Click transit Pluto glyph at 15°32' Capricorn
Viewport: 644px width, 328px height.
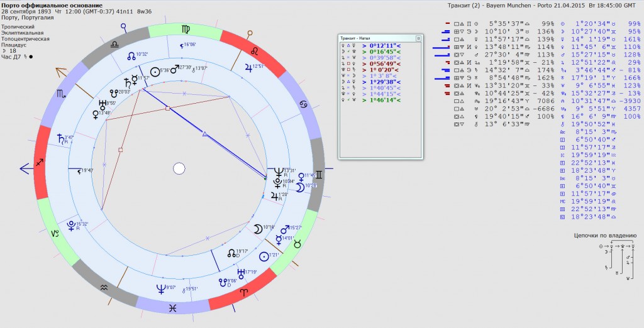coord(72,226)
